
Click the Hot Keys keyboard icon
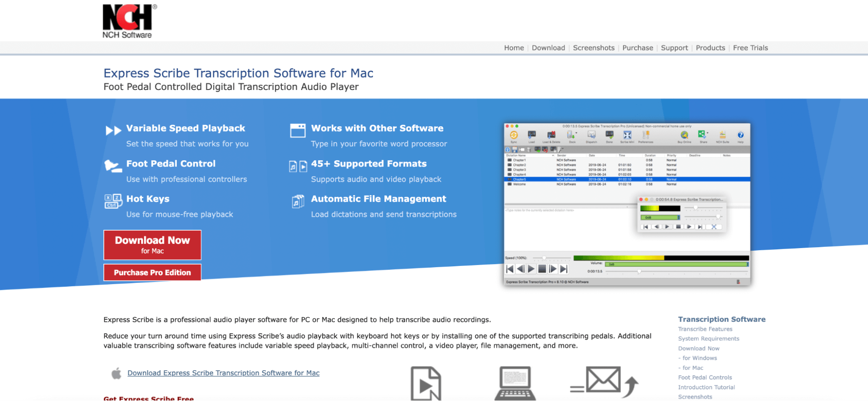113,201
